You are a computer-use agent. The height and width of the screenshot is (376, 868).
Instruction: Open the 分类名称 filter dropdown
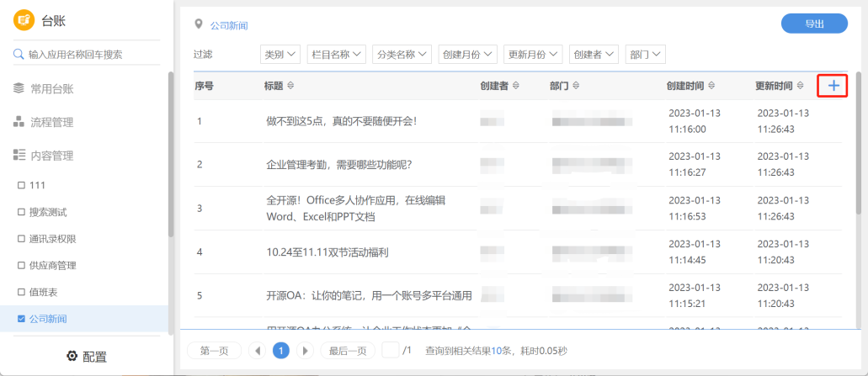click(x=402, y=54)
